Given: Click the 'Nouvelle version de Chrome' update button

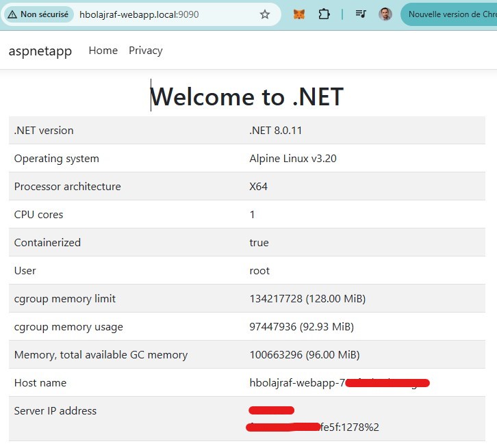Looking at the screenshot, I should (449, 14).
